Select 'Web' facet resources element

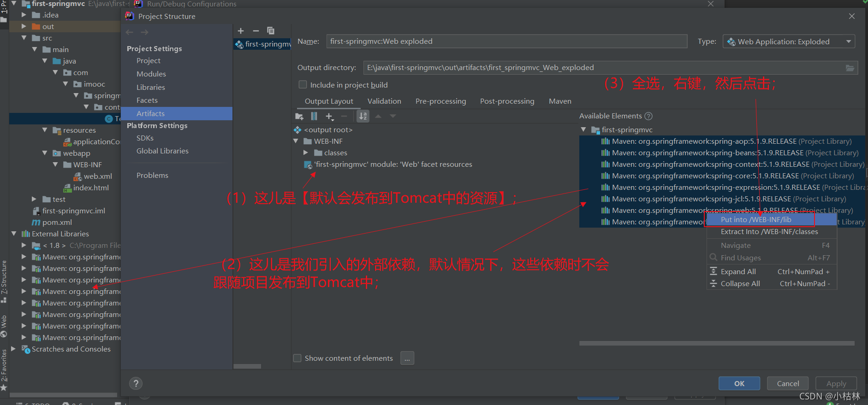click(x=388, y=164)
